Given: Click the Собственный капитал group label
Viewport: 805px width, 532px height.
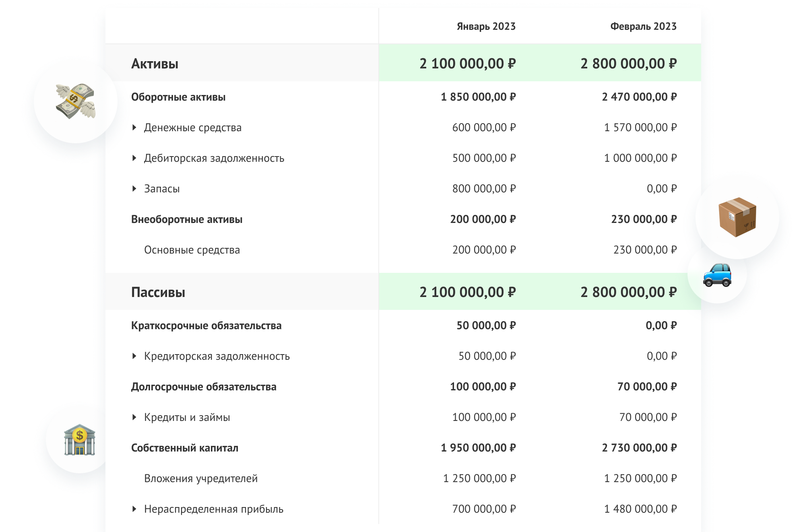Looking at the screenshot, I should point(185,448).
